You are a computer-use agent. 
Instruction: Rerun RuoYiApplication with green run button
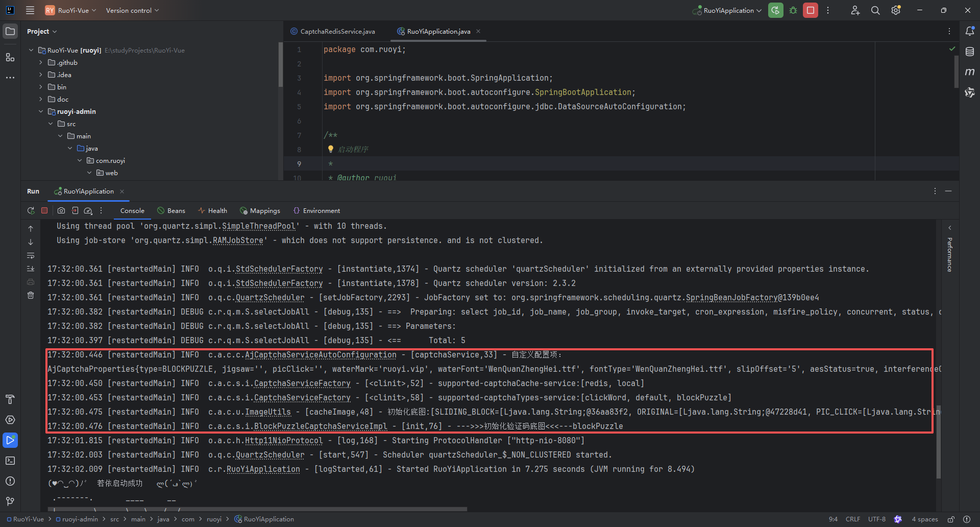[x=775, y=10]
